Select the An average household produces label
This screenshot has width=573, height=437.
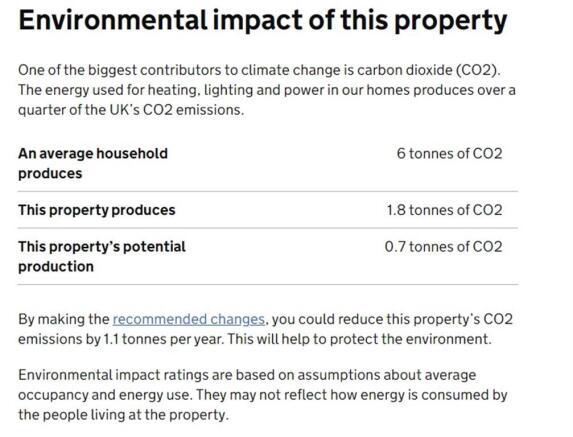pos(93,163)
